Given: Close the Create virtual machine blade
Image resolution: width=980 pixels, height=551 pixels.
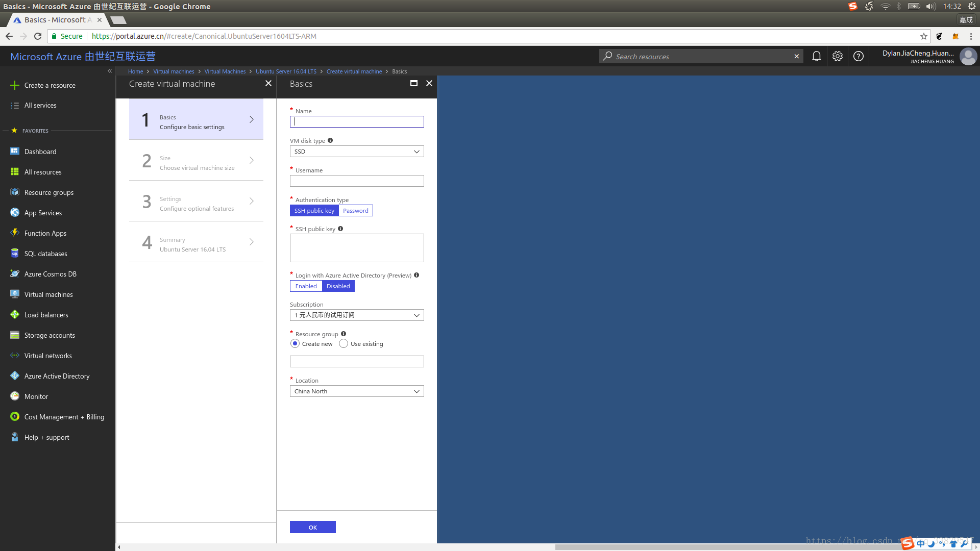Looking at the screenshot, I should click(x=268, y=83).
